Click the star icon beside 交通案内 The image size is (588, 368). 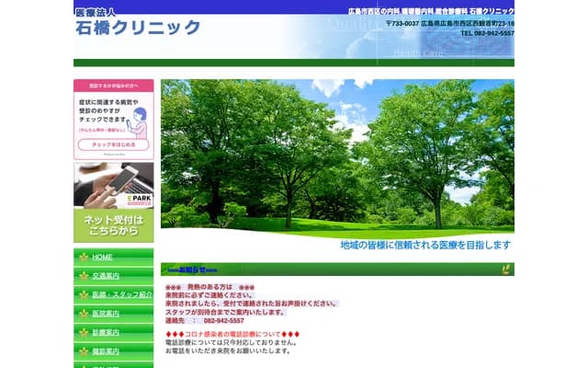(x=84, y=276)
